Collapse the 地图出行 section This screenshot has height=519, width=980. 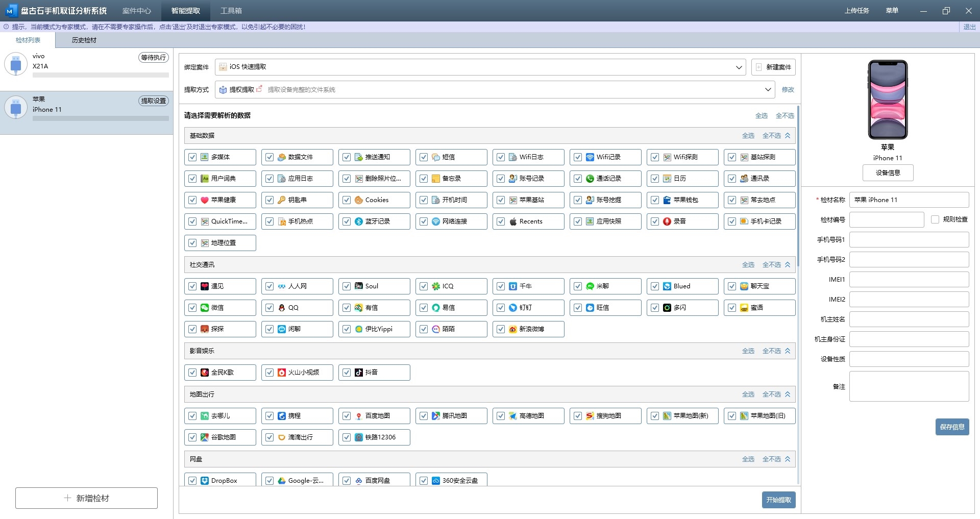click(788, 394)
